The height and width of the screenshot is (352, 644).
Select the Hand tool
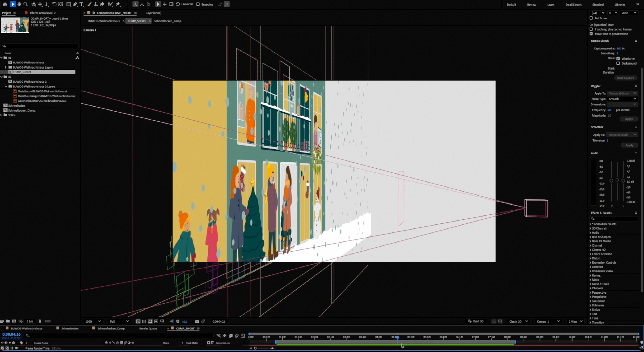[x=19, y=4]
